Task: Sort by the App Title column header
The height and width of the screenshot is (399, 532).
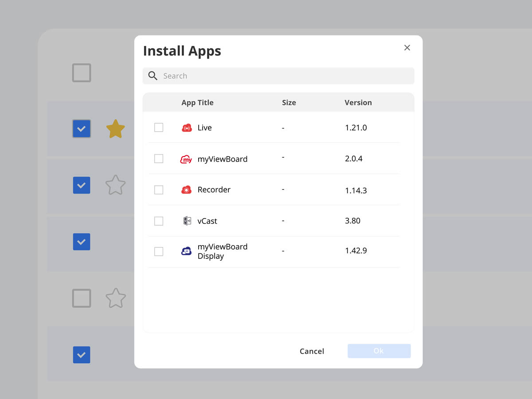Action: pos(197,102)
